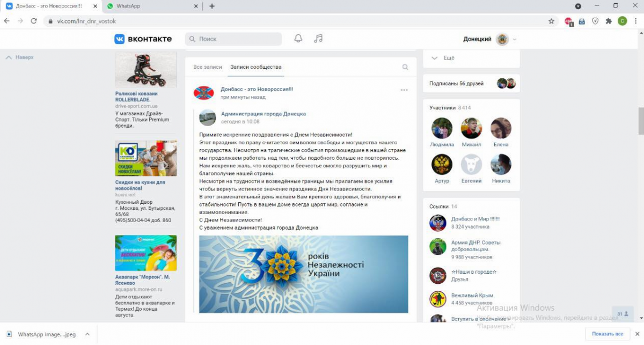Image resolution: width=644 pixels, height=345 pixels.
Task: Reload the page with the refresh icon
Action: click(34, 21)
